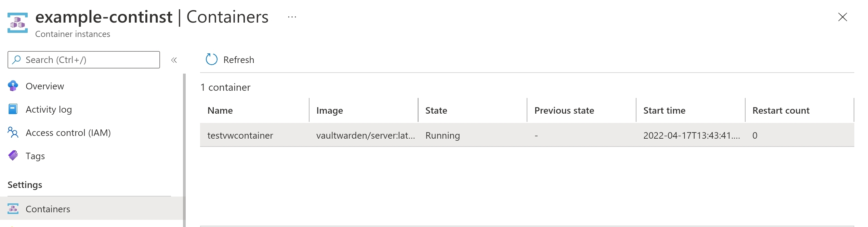Select the testvwcontainer table row
The width and height of the screenshot is (868, 227).
(527, 135)
